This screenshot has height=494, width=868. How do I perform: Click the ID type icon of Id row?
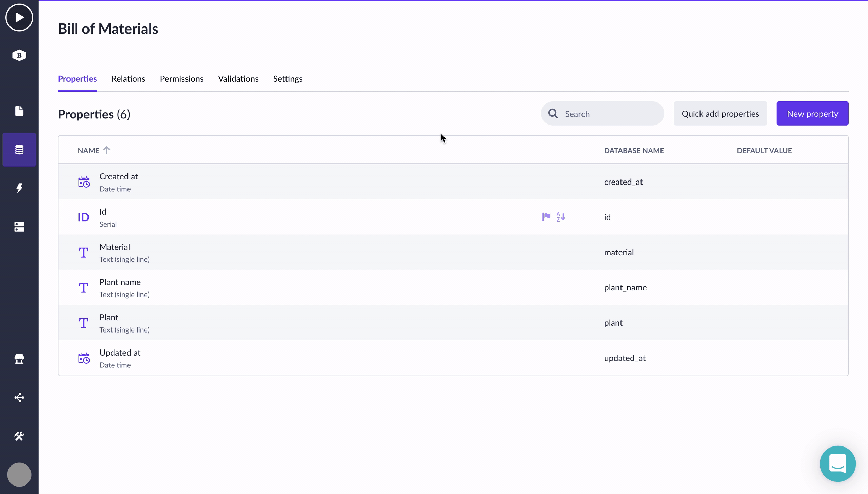pos(83,217)
